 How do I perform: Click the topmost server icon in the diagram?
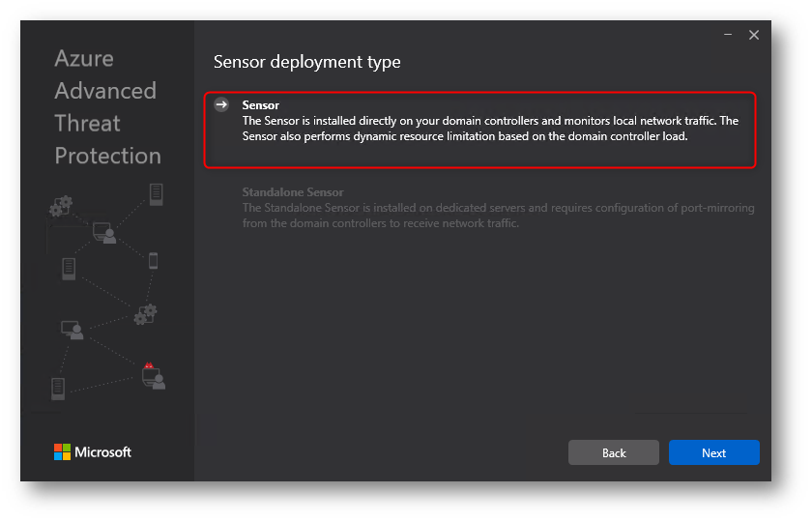156,194
